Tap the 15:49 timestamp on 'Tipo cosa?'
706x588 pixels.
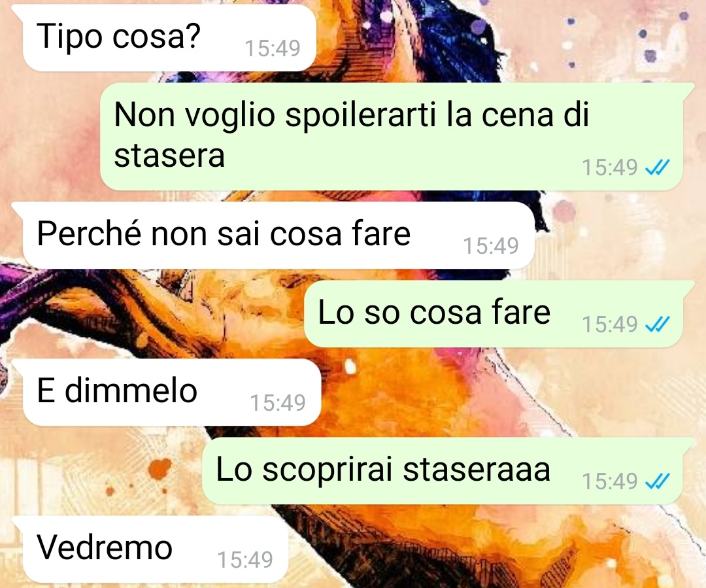pos(273,48)
